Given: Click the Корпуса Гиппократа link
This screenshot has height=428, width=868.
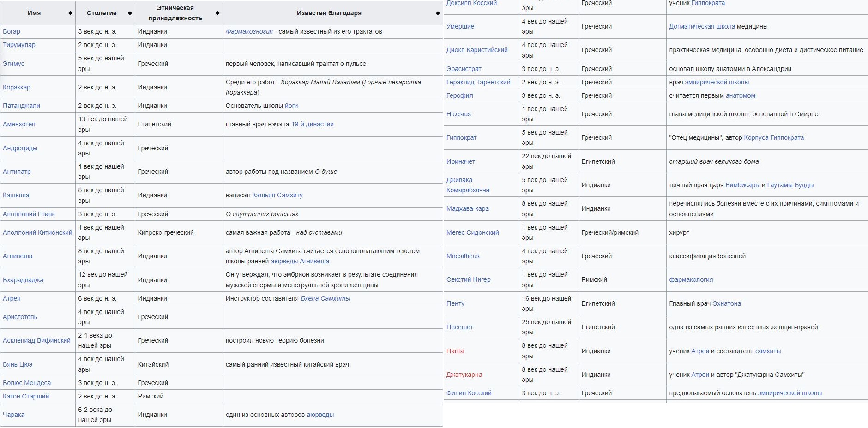Looking at the screenshot, I should point(774,137).
